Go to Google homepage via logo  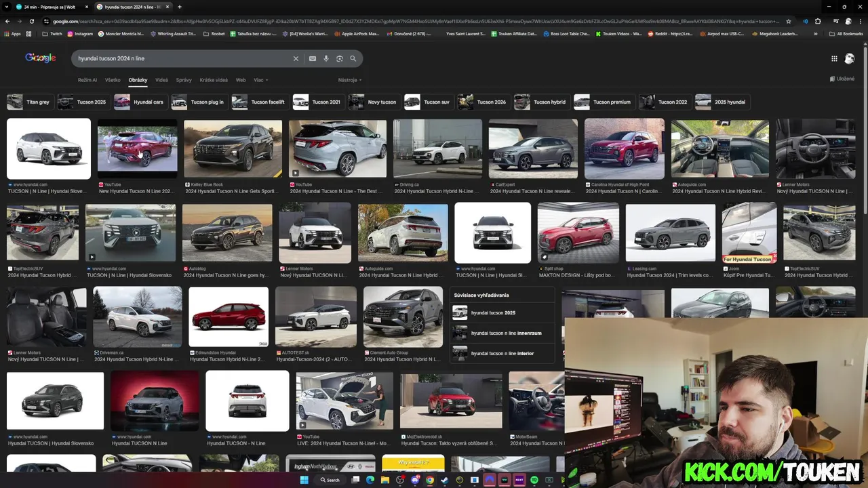pos(41,58)
